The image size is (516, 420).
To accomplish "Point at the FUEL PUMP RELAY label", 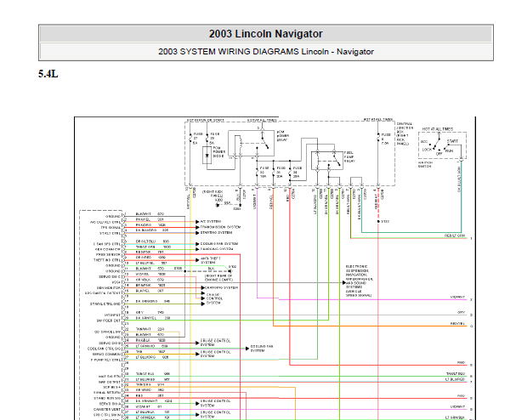I will [349, 156].
